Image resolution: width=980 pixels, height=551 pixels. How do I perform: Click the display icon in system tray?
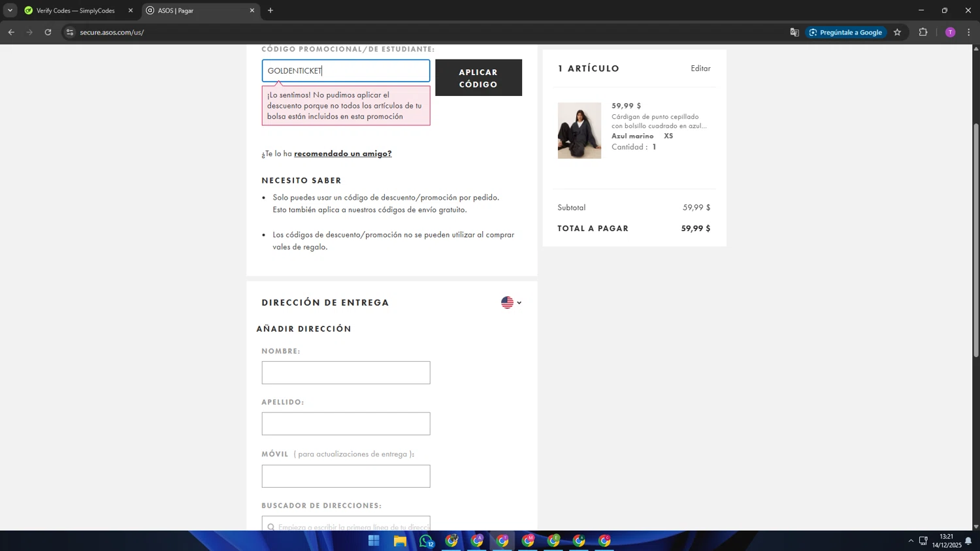point(923,541)
